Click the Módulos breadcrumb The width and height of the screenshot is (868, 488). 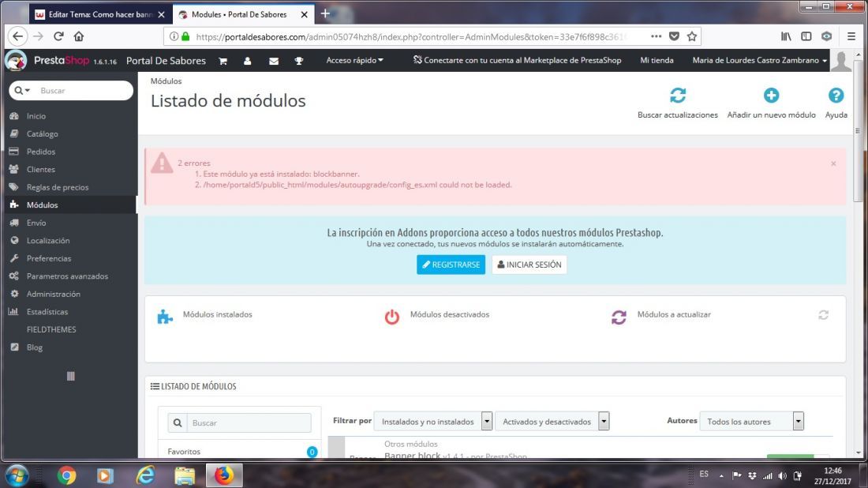(x=166, y=81)
